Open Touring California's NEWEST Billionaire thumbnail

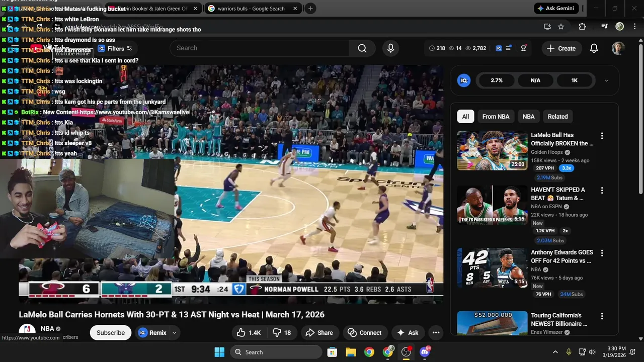(x=492, y=323)
